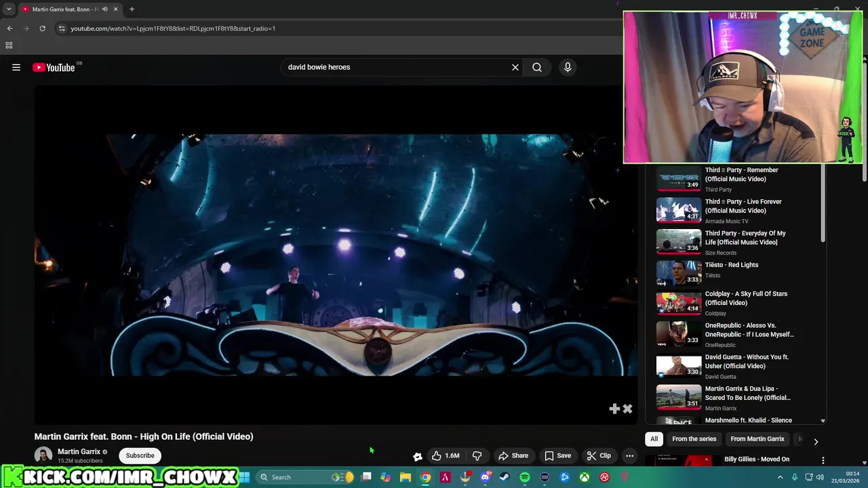Select the From the series chip
Screen dimensions: 868x488
click(694, 439)
